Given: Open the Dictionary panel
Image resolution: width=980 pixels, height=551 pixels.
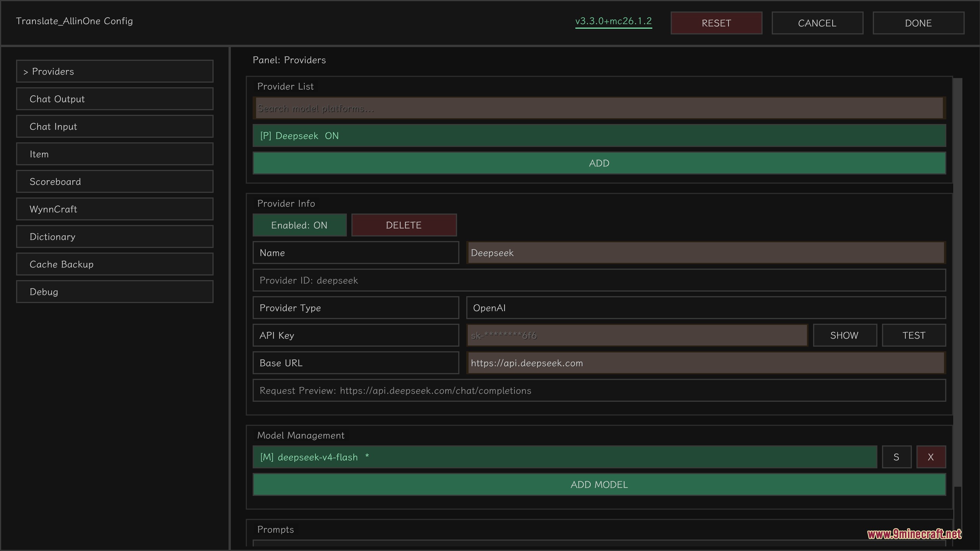Looking at the screenshot, I should point(114,236).
